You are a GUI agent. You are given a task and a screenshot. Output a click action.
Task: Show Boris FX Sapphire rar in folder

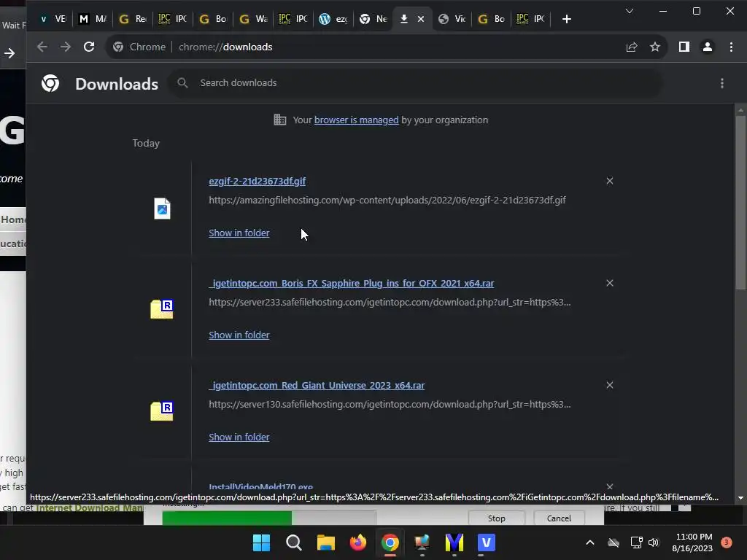click(239, 335)
